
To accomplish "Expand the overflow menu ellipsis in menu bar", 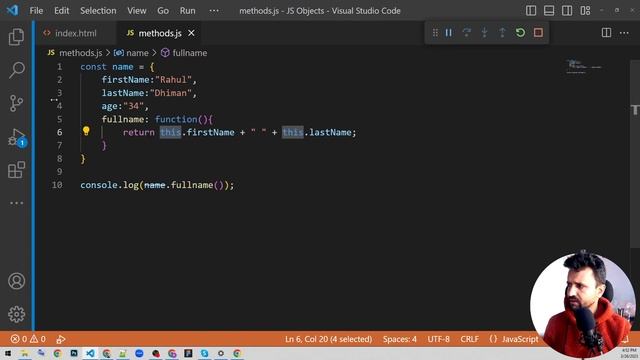I will (214, 11).
